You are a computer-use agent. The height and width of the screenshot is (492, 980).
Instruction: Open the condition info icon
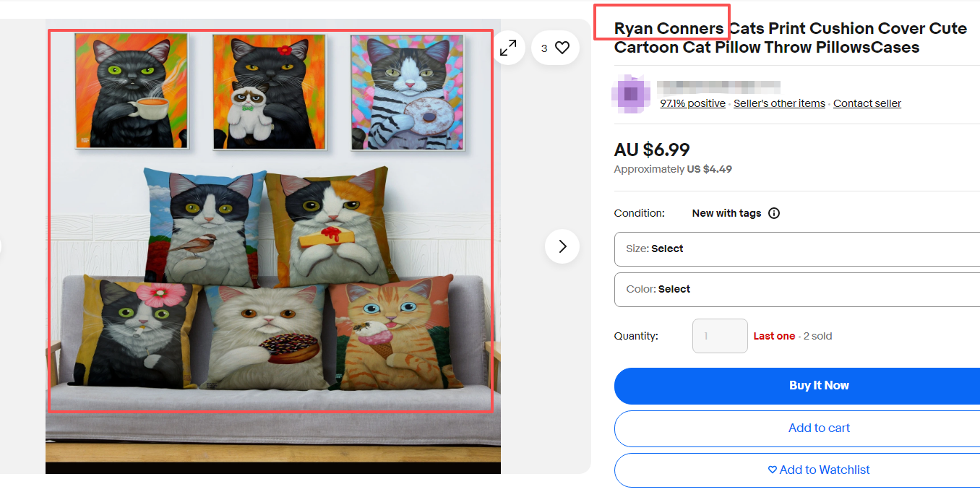(774, 213)
